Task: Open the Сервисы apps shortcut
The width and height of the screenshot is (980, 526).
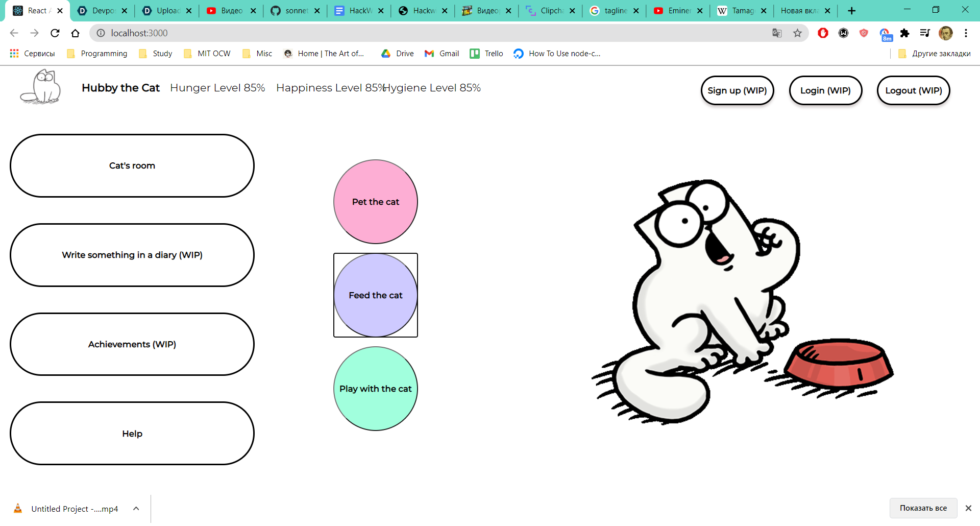Action: (32, 54)
